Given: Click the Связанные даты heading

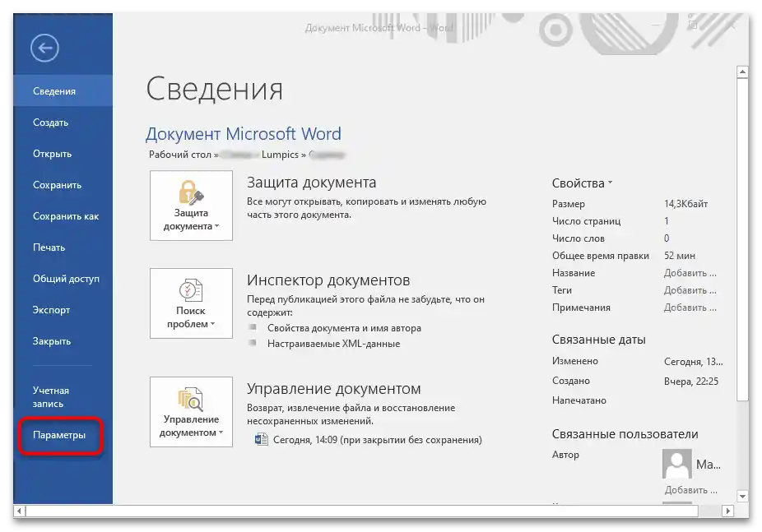Looking at the screenshot, I should pos(598,340).
